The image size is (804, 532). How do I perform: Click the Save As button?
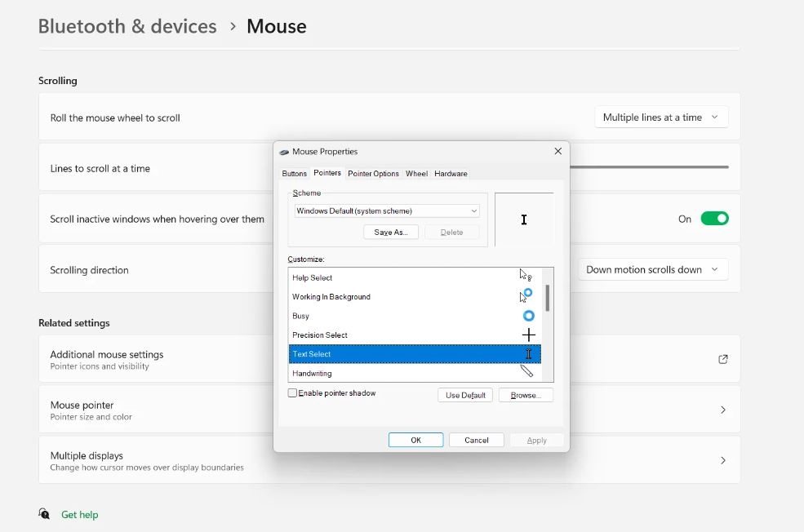389,232
